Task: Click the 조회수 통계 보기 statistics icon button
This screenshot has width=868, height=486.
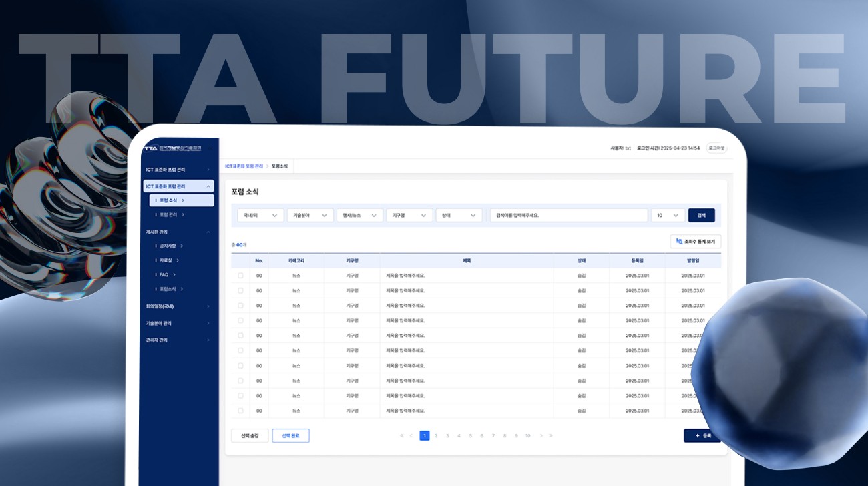Action: click(695, 242)
